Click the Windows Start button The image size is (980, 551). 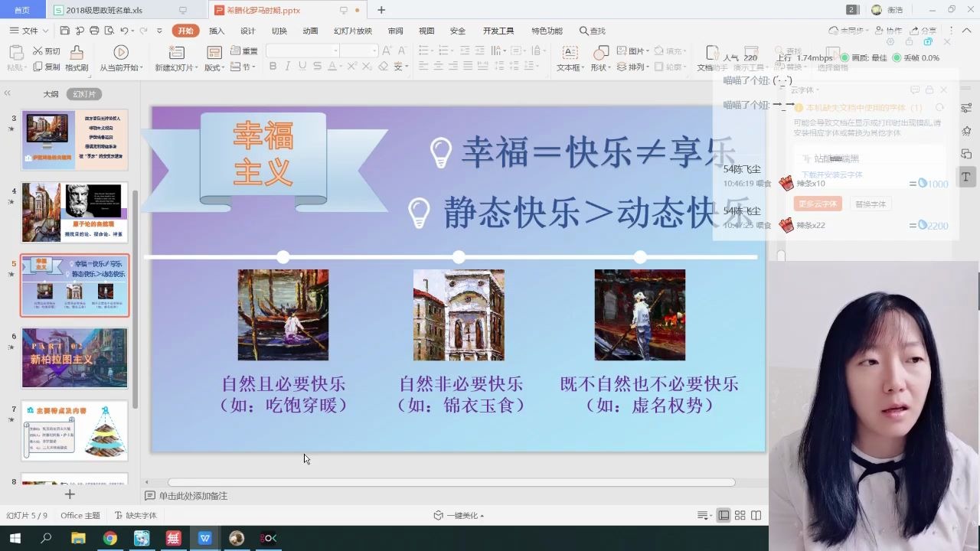pos(15,538)
